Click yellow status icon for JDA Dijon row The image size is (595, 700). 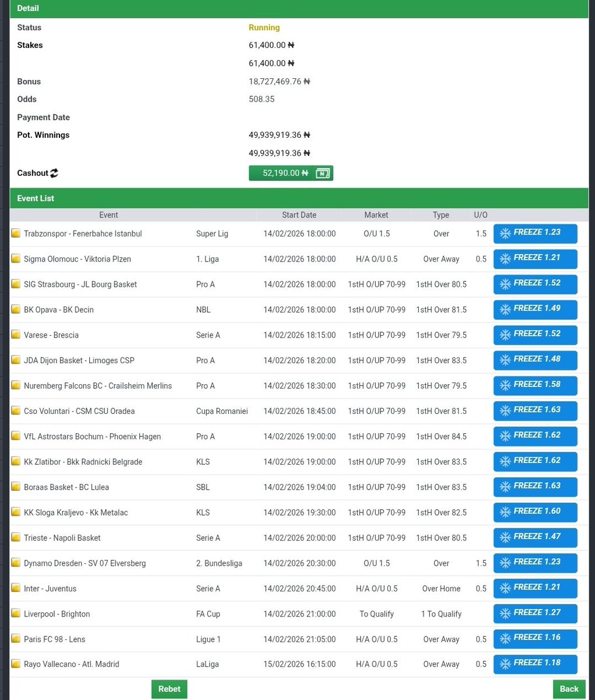click(16, 360)
